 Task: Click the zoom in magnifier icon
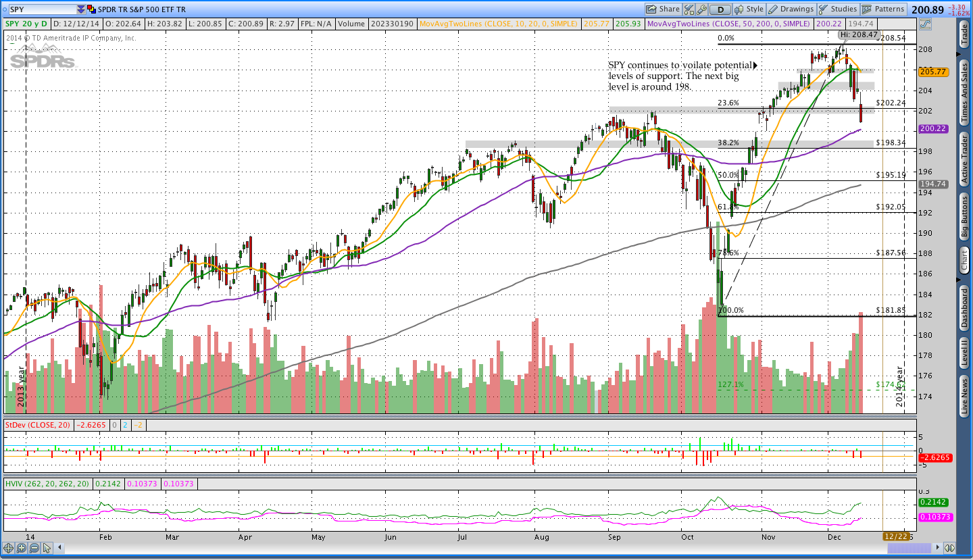click(x=21, y=548)
